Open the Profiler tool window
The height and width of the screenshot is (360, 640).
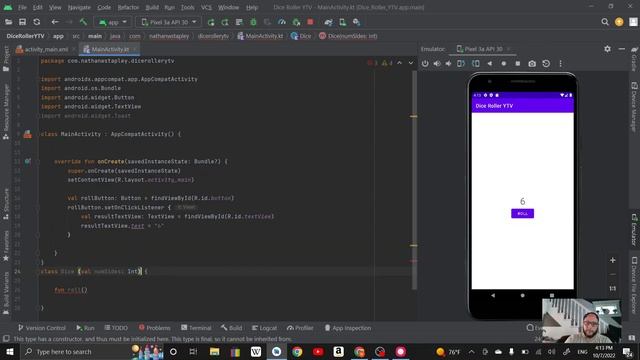(x=300, y=328)
